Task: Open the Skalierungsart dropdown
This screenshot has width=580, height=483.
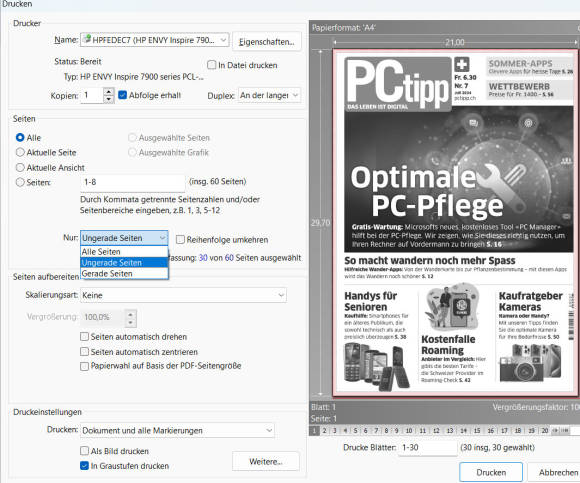Action: 183,295
